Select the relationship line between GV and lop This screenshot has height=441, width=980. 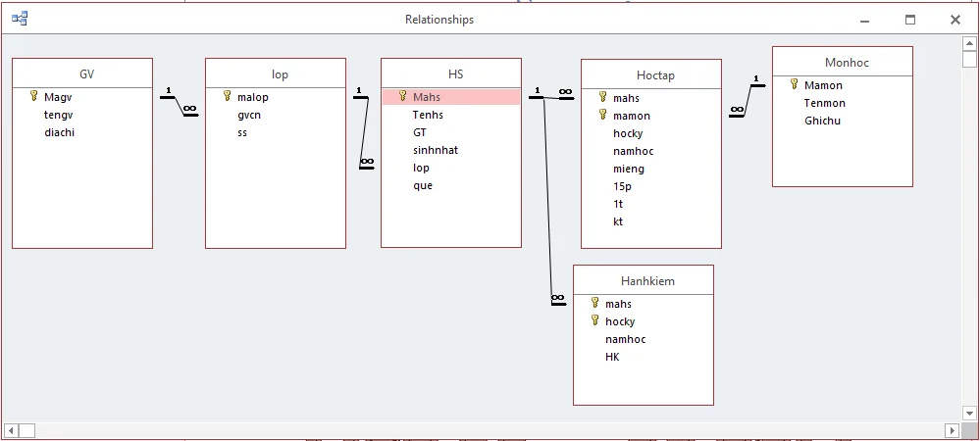[180, 106]
